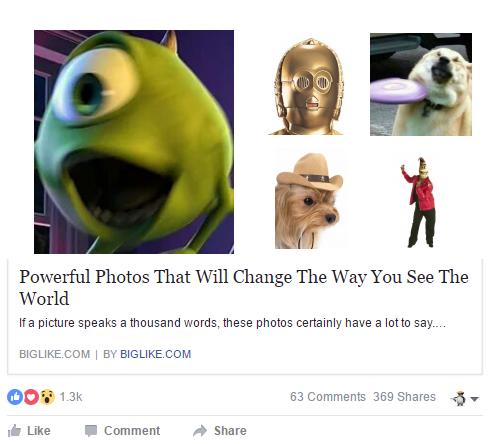Select the Share button text
The image size is (491, 444).
[x=230, y=431]
